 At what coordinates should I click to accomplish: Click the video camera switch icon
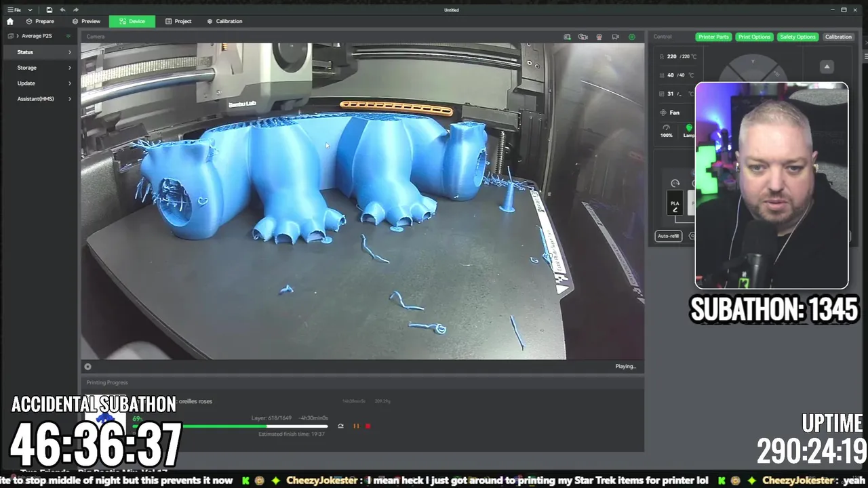pos(616,37)
